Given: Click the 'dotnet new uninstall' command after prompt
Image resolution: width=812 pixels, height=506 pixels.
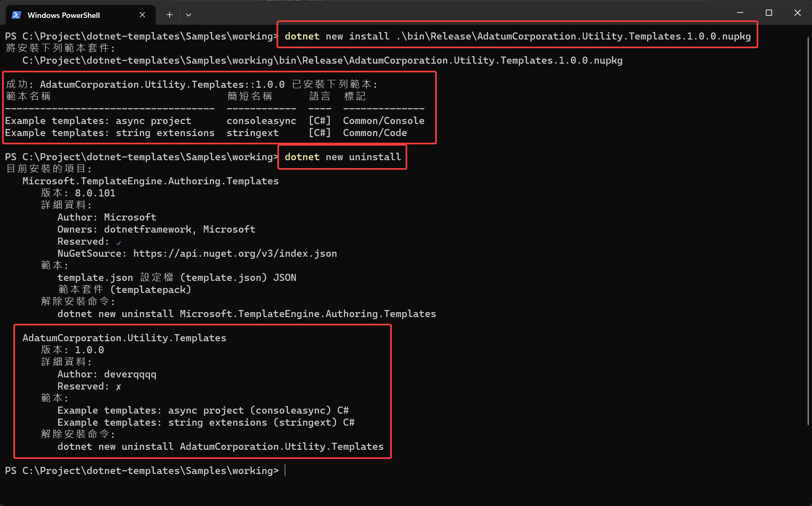Looking at the screenshot, I should (x=343, y=157).
